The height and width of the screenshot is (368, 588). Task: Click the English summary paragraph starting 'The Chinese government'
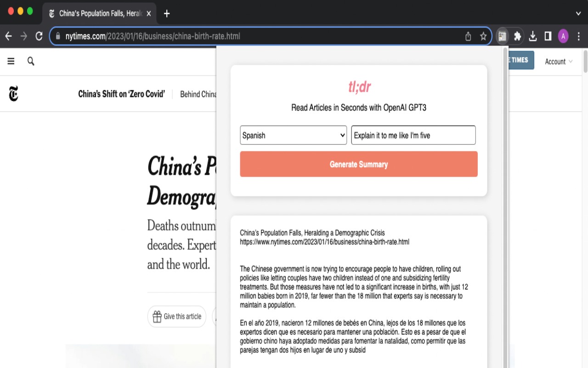[x=354, y=287]
